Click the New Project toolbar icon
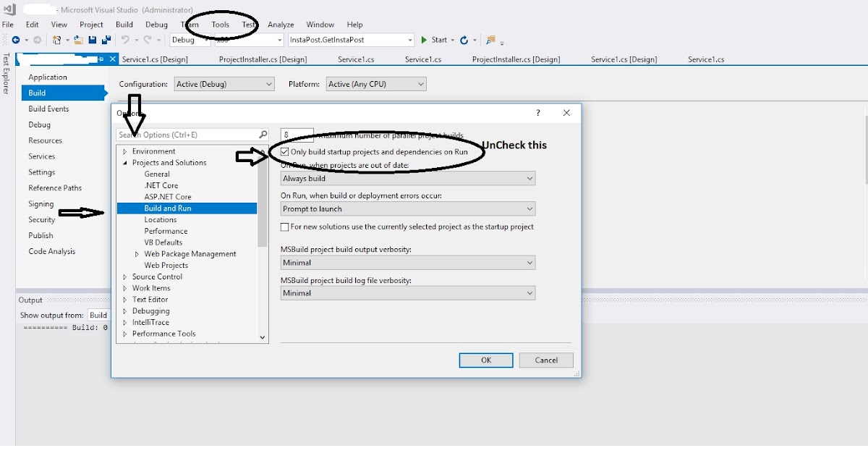The height and width of the screenshot is (456, 868). pos(58,39)
